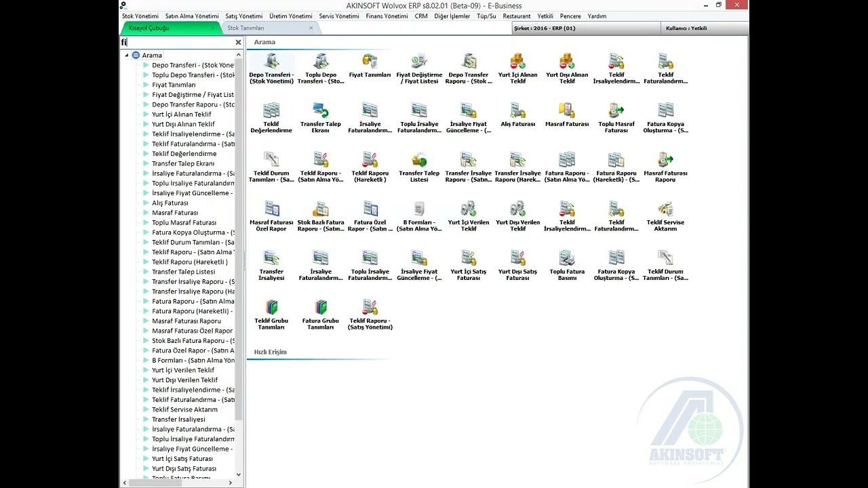Open Satın Alma Yönetimi menu

pyautogui.click(x=192, y=16)
